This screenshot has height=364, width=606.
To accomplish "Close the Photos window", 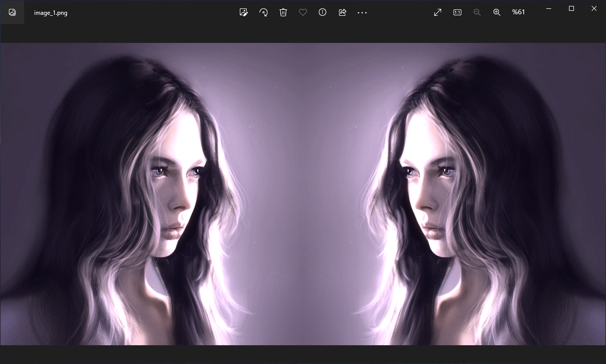I will click(594, 8).
